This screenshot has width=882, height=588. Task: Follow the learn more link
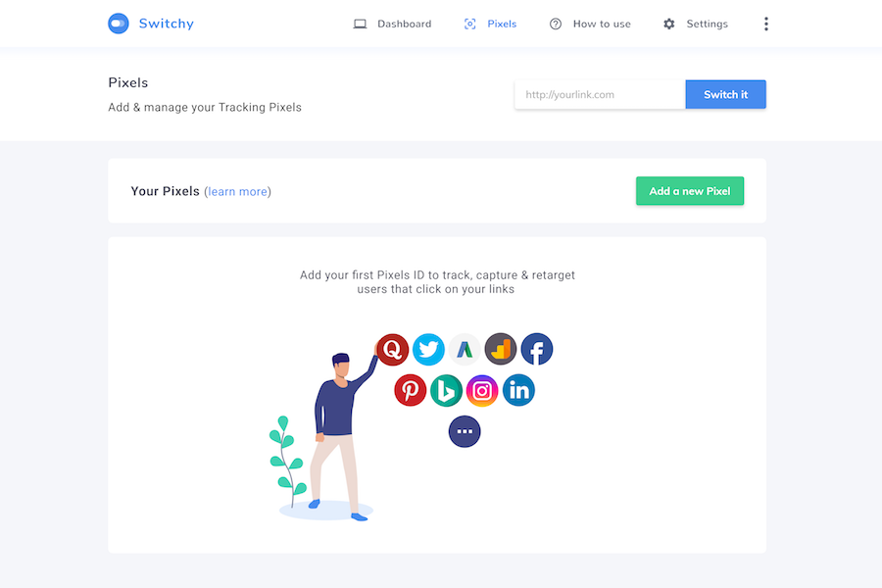237,191
